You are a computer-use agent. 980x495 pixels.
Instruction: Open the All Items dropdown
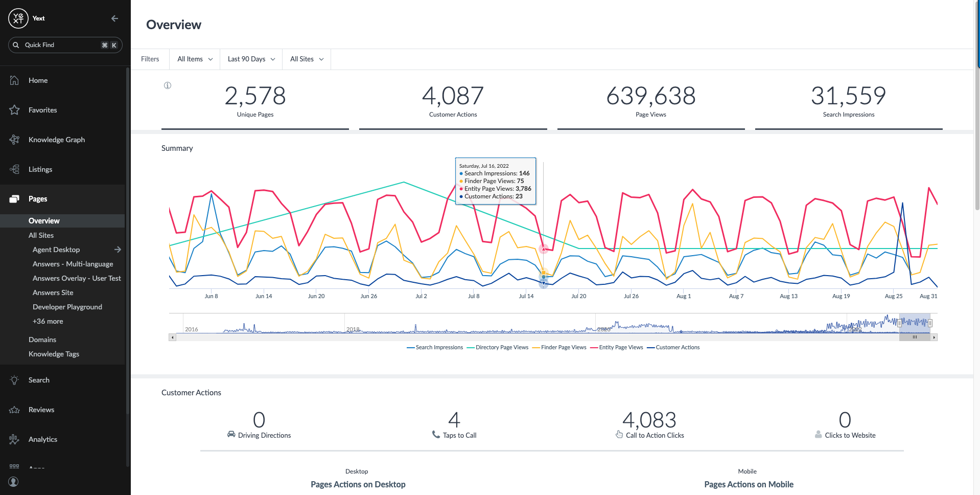[194, 59]
